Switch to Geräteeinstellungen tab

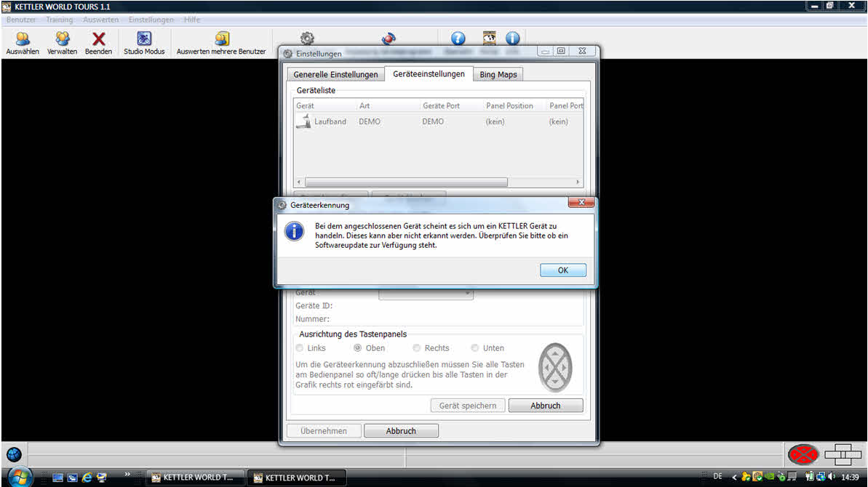click(x=429, y=74)
